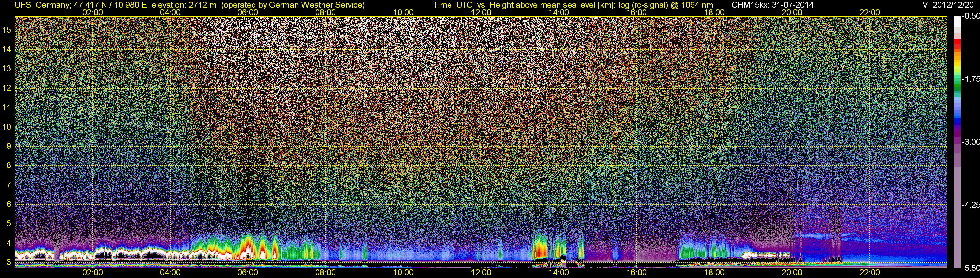This screenshot has width=980, height=278.
Task: Click the '15.' km height axis label
Action: [x=8, y=30]
